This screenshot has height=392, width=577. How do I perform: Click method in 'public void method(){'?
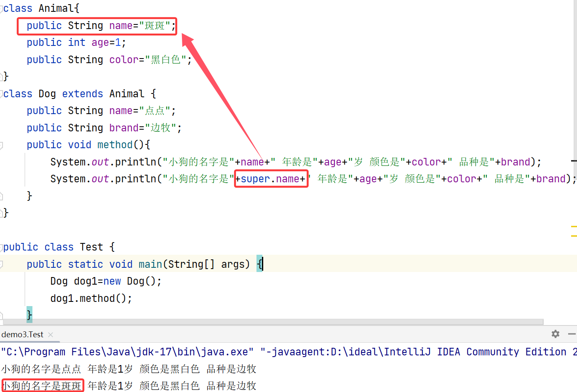tap(115, 145)
